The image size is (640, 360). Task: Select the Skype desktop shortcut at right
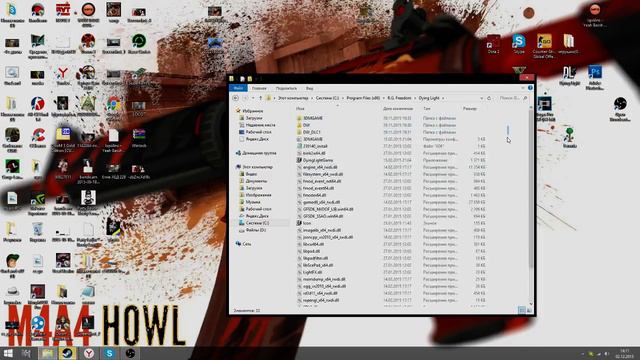tap(519, 44)
